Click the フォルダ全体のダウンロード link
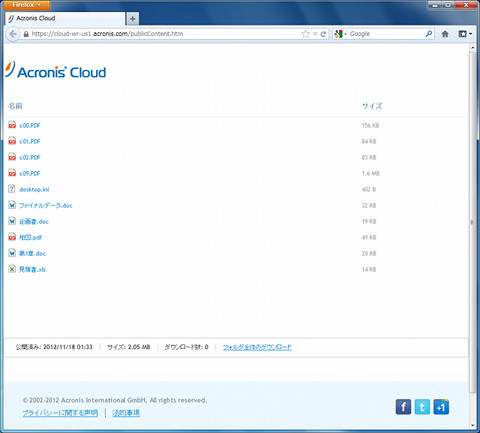This screenshot has height=433, width=480. tap(257, 347)
